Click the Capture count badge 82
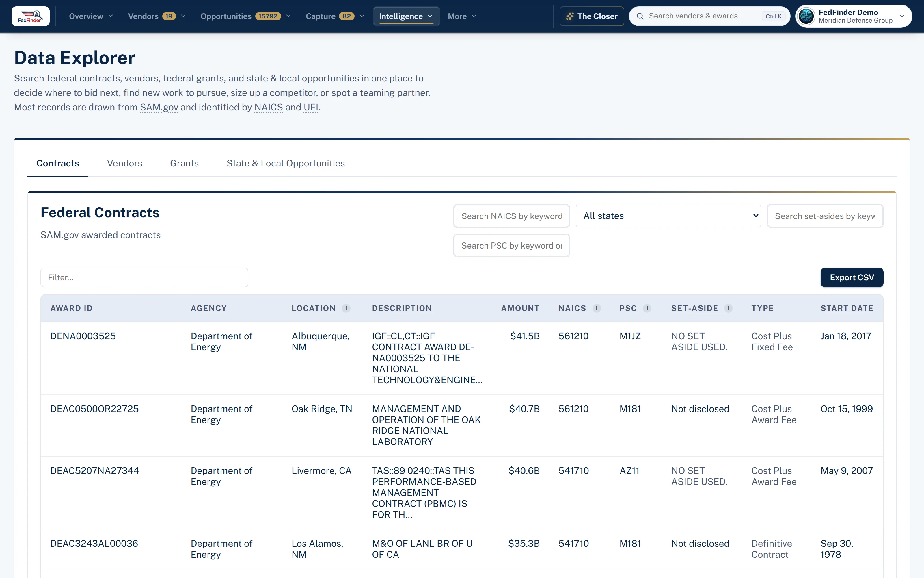This screenshot has height=578, width=924. coord(346,16)
